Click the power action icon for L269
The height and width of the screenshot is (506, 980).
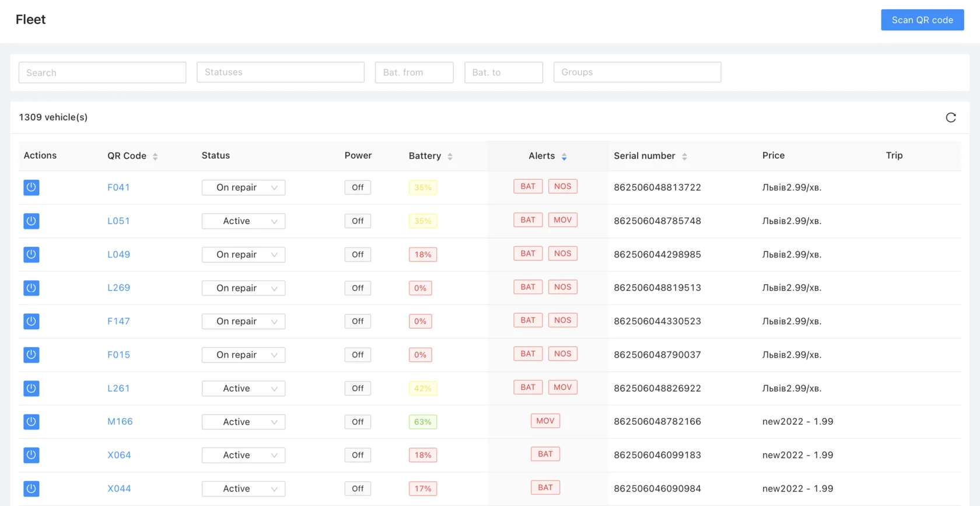[32, 288]
